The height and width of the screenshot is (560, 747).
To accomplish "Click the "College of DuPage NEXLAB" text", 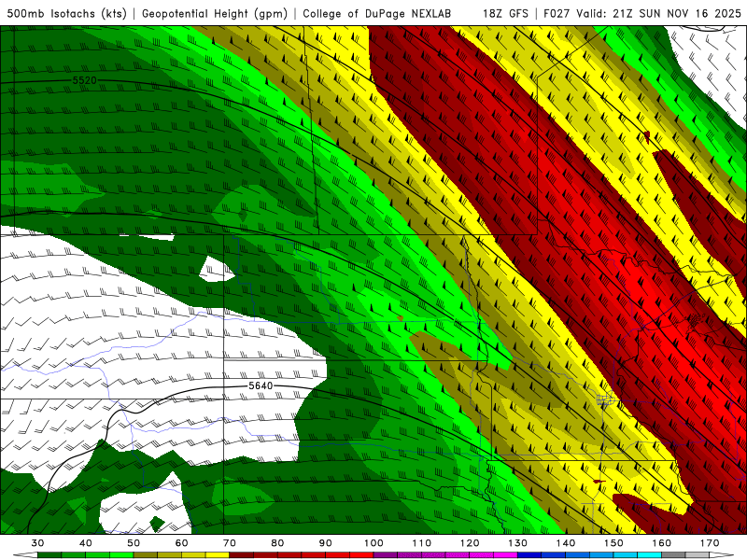I will pyautogui.click(x=377, y=13).
